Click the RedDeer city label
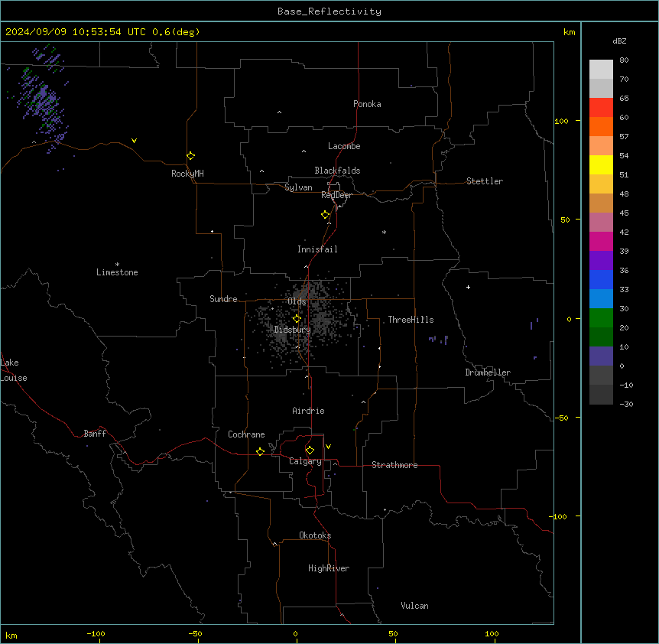Screen dimensions: 659x644 pos(336,195)
